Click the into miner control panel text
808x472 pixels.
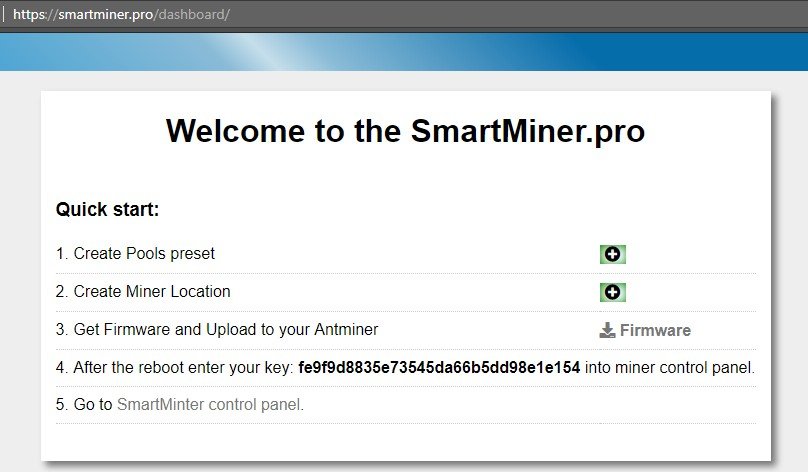[670, 367]
